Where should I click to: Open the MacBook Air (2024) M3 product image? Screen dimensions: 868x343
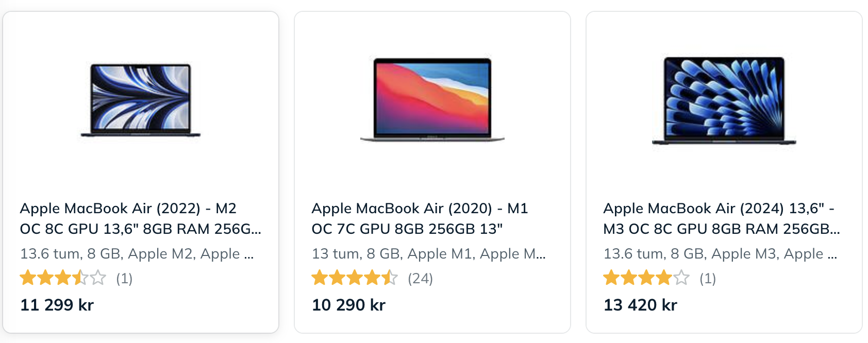(x=724, y=100)
